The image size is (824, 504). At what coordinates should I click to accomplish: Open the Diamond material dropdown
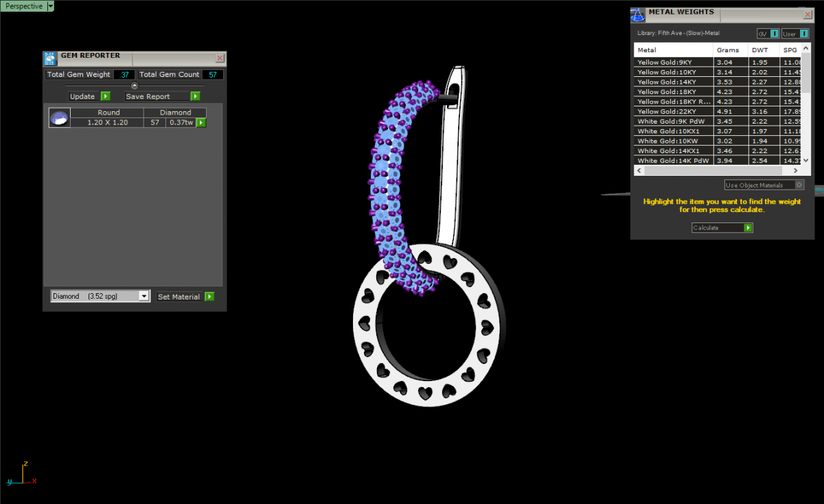[144, 296]
